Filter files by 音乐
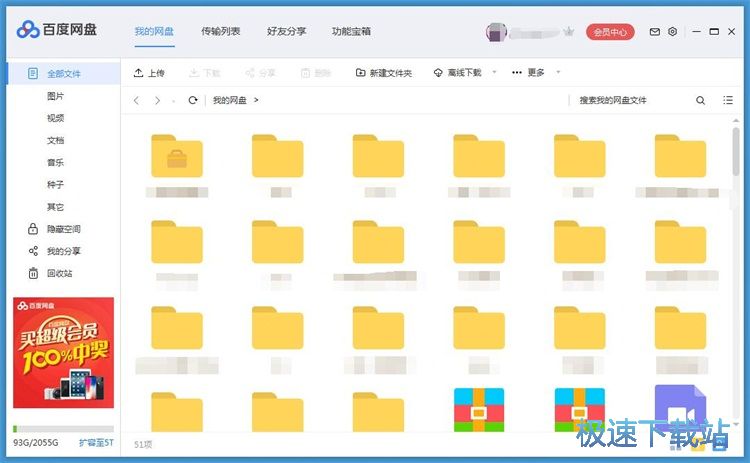Screen dimensions: 750x463 click(55, 163)
